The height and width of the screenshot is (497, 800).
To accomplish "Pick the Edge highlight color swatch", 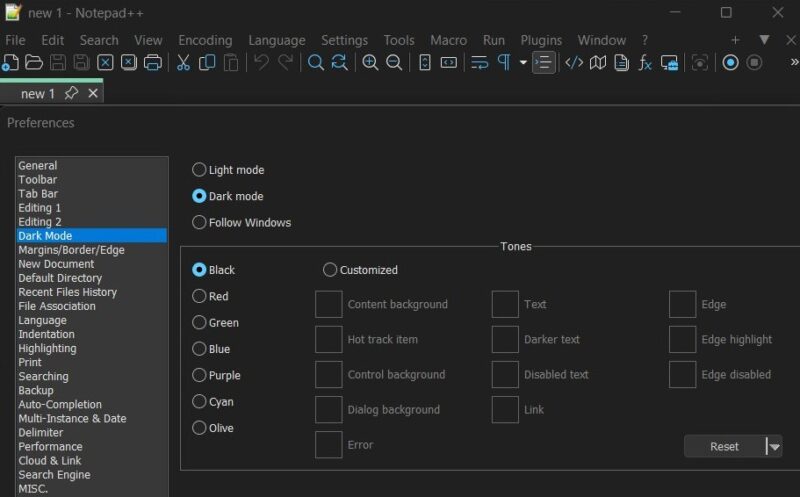I will click(x=683, y=339).
